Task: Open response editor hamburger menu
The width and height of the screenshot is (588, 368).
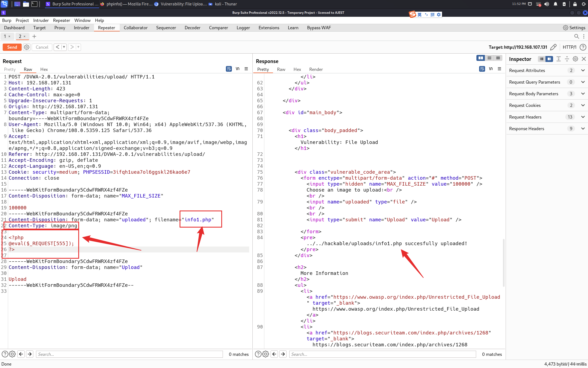Action: 499,69
